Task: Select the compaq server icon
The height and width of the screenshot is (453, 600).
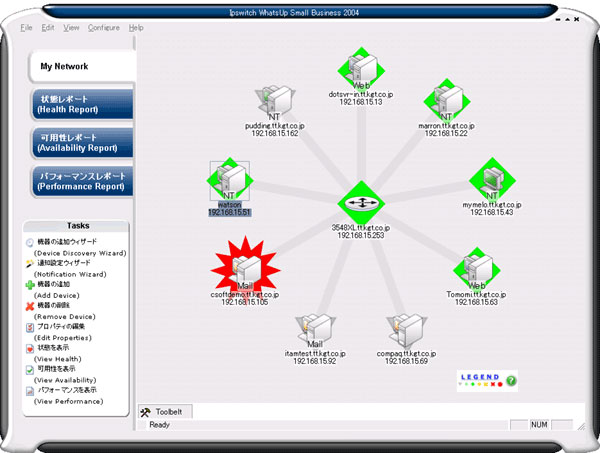Action: pyautogui.click(x=406, y=331)
